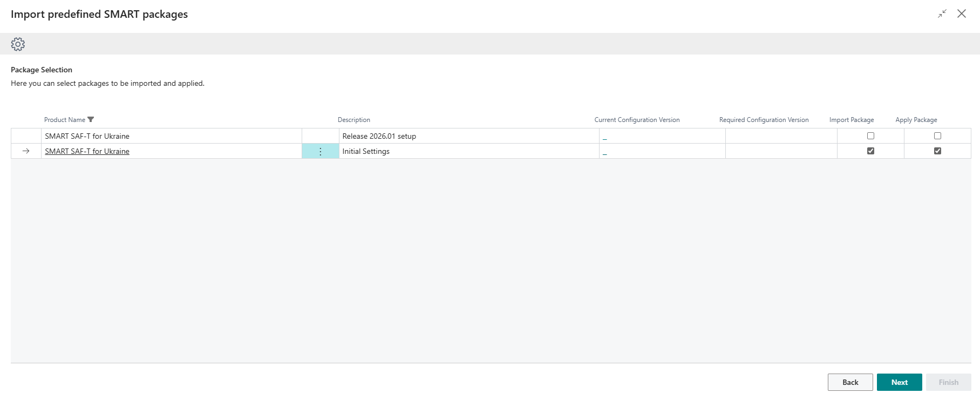The width and height of the screenshot is (980, 393).
Task: Go back with the Back button
Action: pos(850,382)
